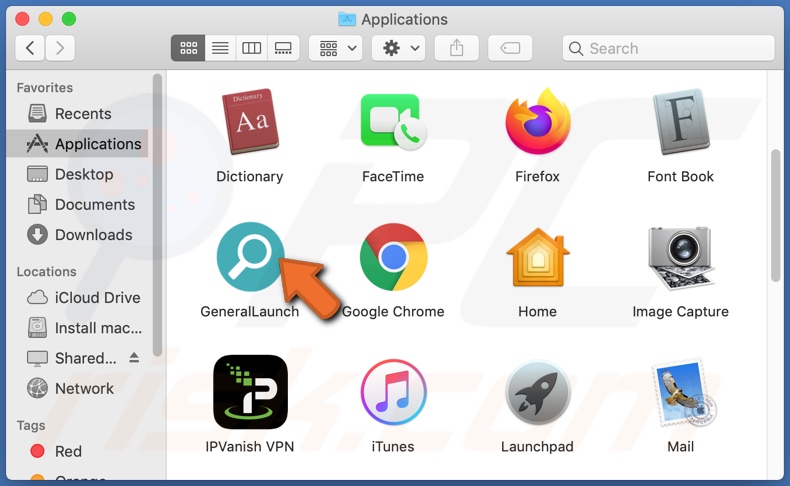This screenshot has width=790, height=486.
Task: Switch to column view mode
Action: click(x=252, y=48)
